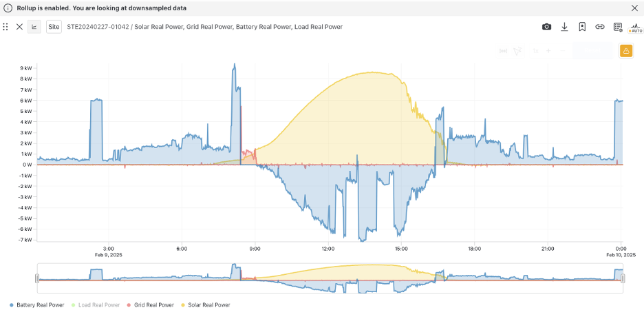Bookmark this chart view

tap(582, 27)
